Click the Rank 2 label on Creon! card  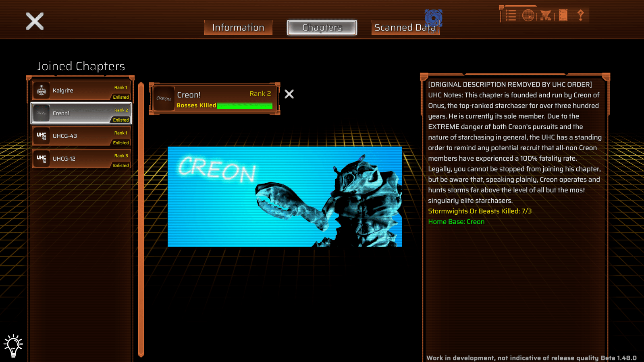[260, 93]
